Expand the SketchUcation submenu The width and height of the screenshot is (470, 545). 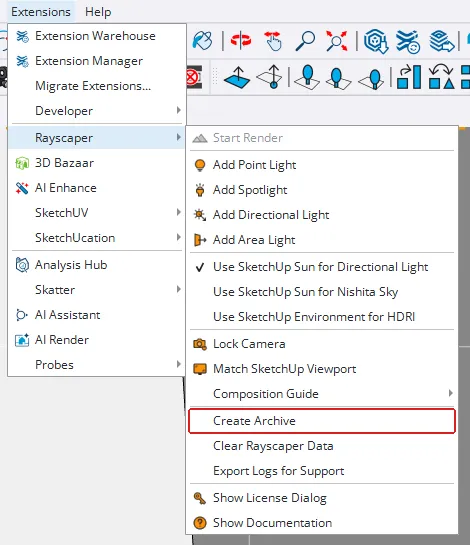coord(97,238)
